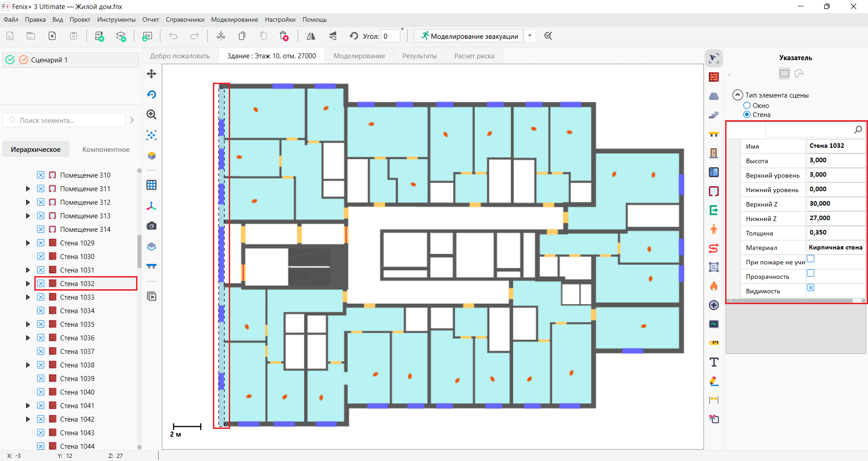Open the camera screenshot tool

coord(151,226)
